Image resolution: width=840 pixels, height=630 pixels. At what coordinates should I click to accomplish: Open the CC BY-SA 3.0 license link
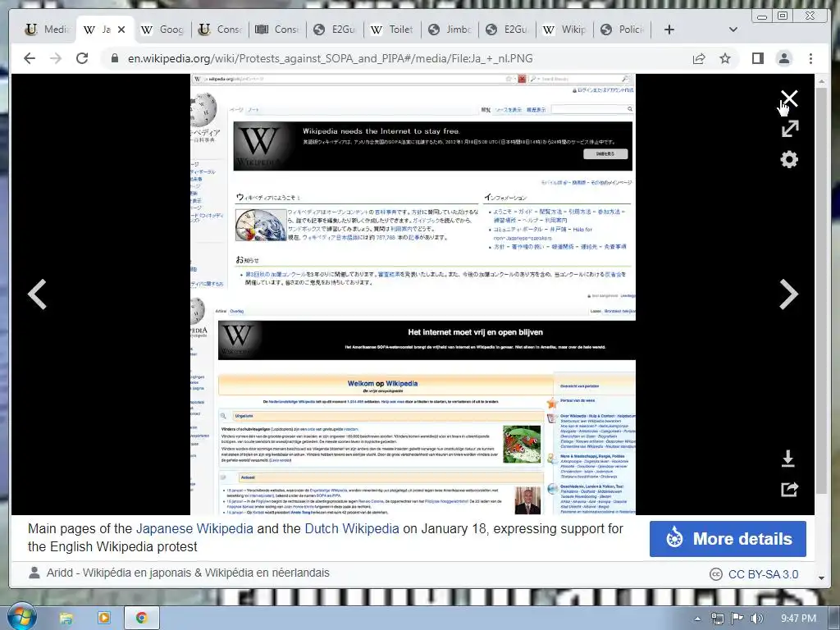tap(763, 574)
